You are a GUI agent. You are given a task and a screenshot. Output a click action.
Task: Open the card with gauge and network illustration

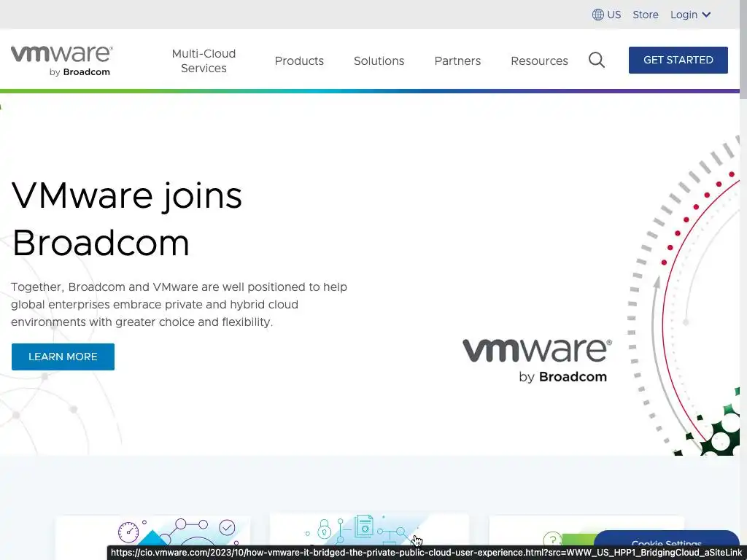[x=152, y=530]
